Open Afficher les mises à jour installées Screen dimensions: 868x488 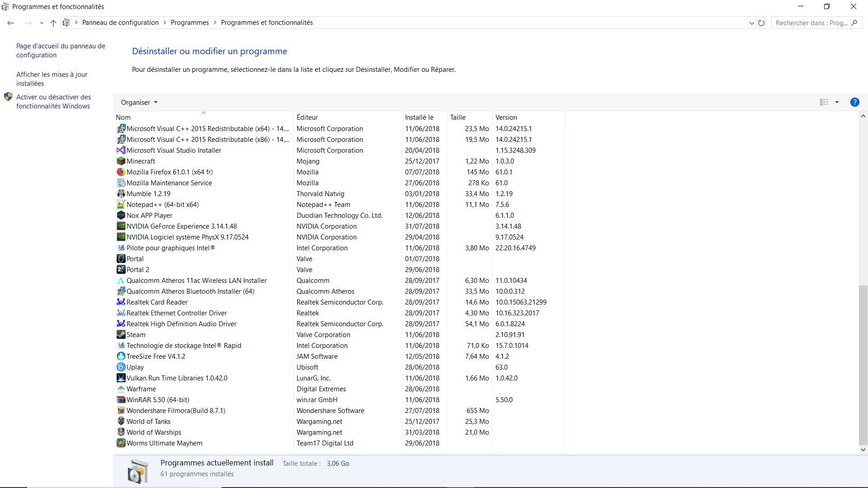click(x=52, y=79)
